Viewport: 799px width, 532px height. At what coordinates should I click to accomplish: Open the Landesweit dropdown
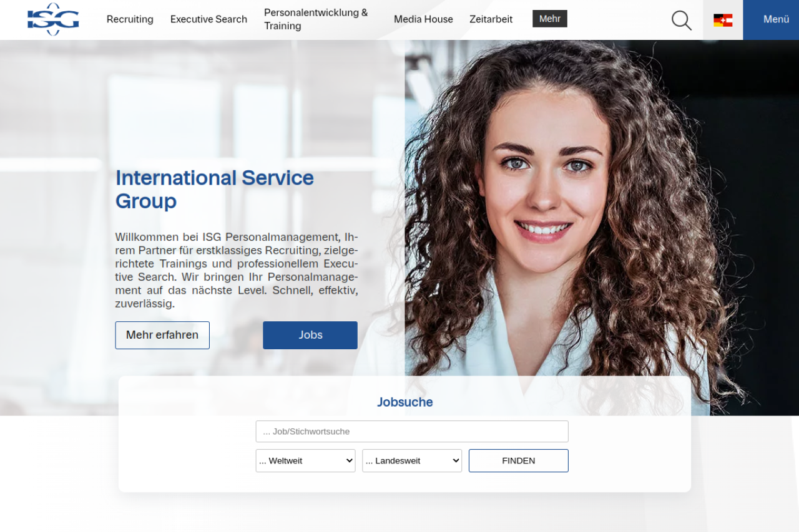412,461
